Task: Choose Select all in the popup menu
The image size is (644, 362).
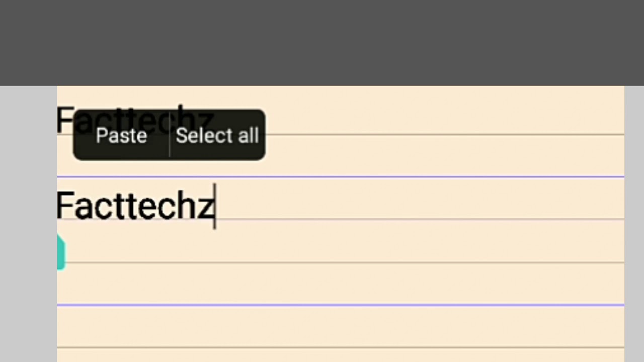Action: click(x=217, y=135)
